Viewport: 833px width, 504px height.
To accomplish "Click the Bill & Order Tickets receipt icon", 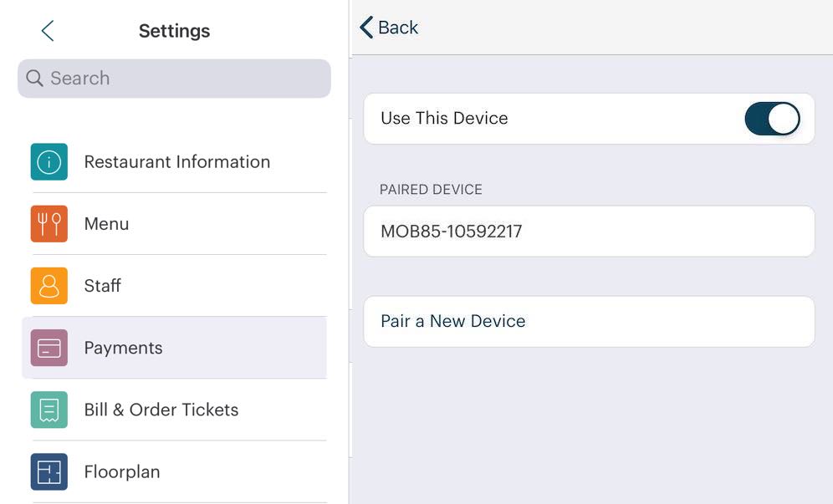I will (x=49, y=410).
